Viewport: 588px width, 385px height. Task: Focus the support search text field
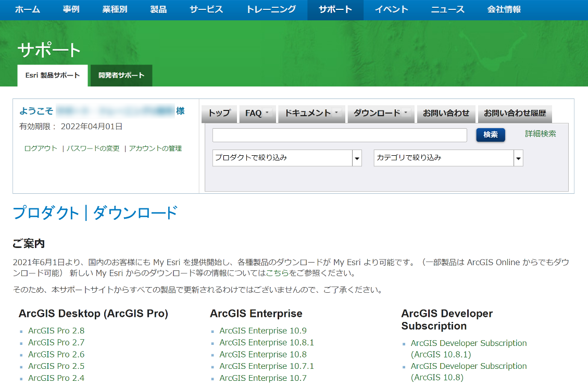coord(340,135)
